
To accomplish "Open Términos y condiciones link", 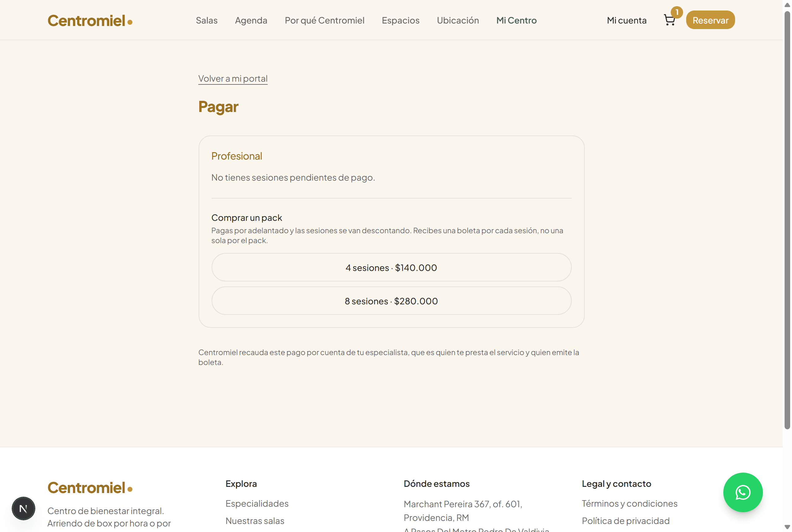I will (x=630, y=504).
